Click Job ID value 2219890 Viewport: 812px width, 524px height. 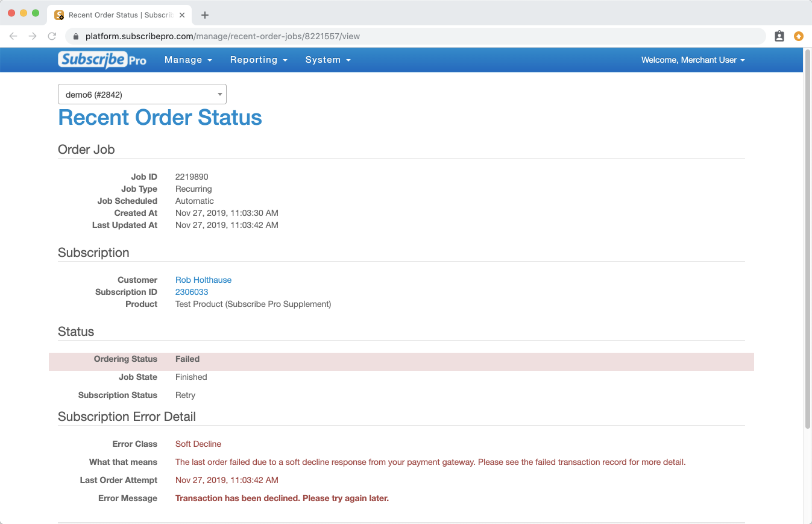tap(192, 177)
